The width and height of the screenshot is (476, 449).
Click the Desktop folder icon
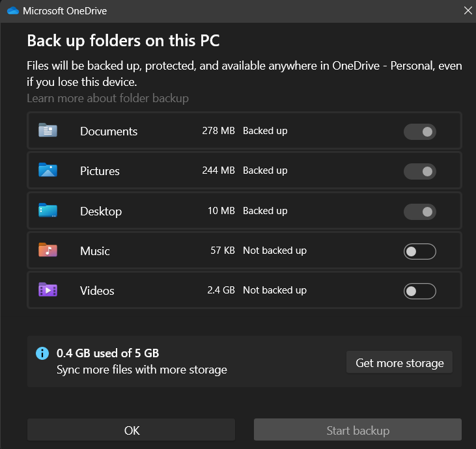point(48,211)
